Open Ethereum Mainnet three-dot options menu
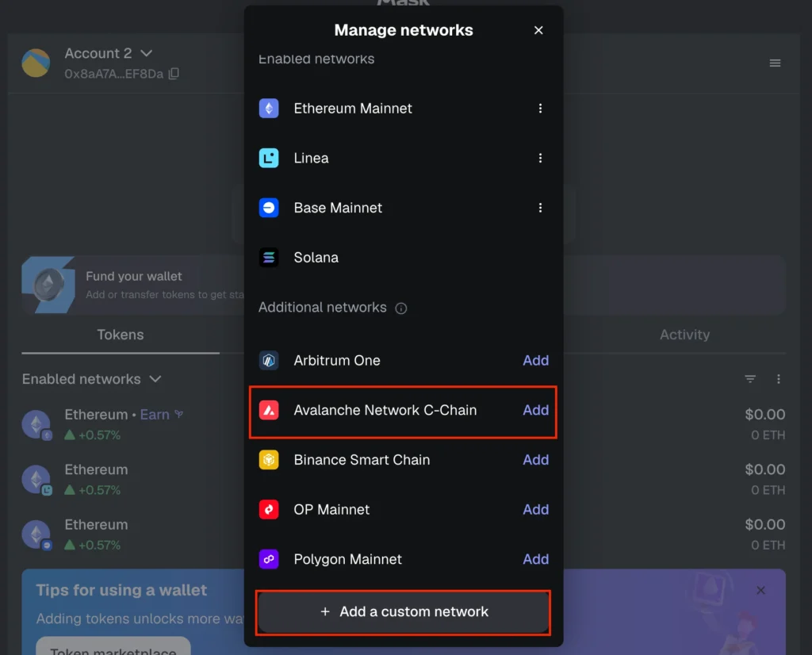Image resolution: width=812 pixels, height=655 pixels. 540,109
